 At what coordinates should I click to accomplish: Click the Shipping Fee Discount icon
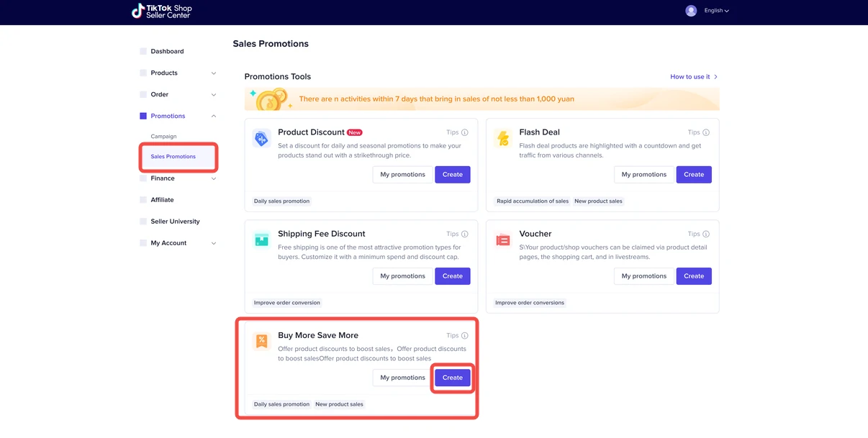[262, 239]
